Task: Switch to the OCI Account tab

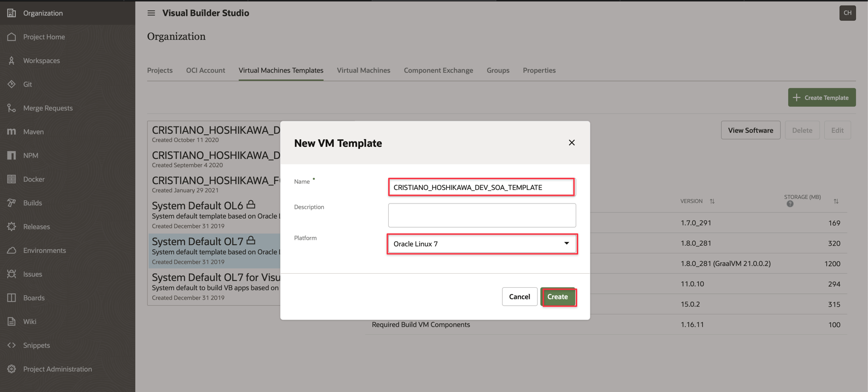Action: coord(205,70)
